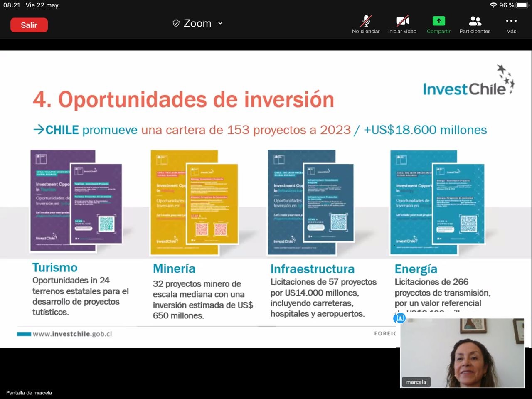Image resolution: width=532 pixels, height=399 pixels.
Task: Tap the QR code on the Turismo brochure
Action: [x=106, y=224]
